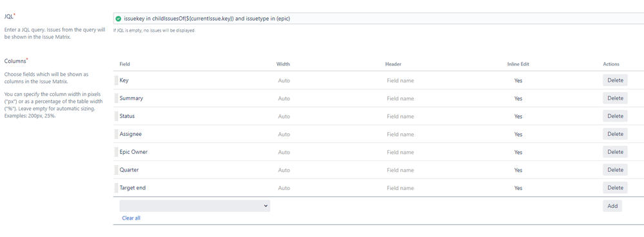Select the drag handle for Status row

click(116, 117)
